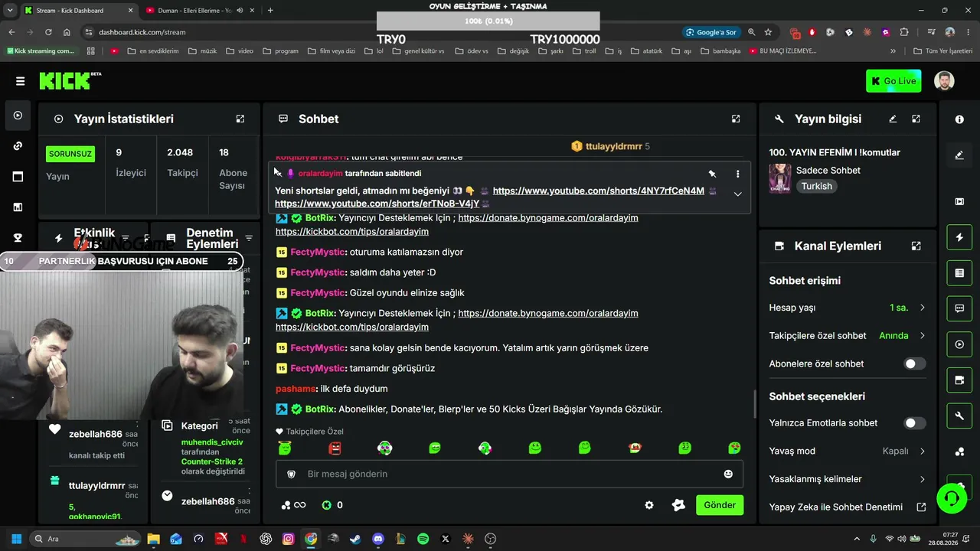Click the Just Chatting category thumbnail
Viewport: 980px width, 551px height.
tap(780, 178)
